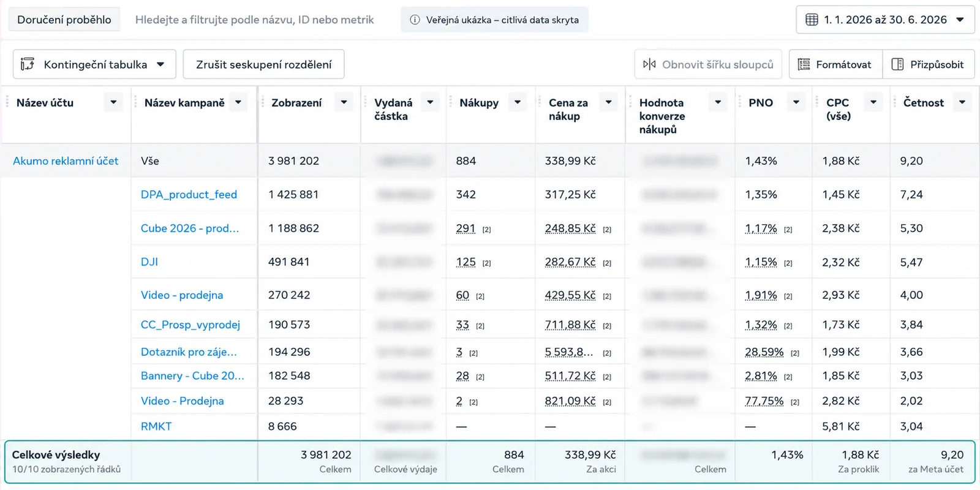Expand the date range dropdown
980x490 pixels.
coord(960,20)
